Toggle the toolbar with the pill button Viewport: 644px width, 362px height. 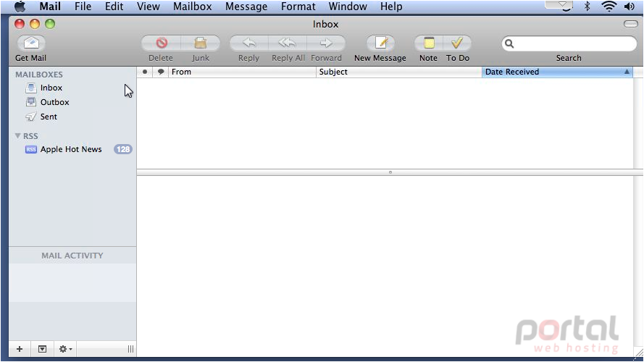[x=631, y=24]
